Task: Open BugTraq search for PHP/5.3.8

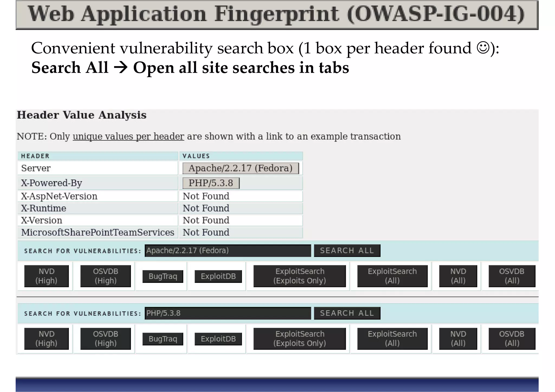Action: 163,339
